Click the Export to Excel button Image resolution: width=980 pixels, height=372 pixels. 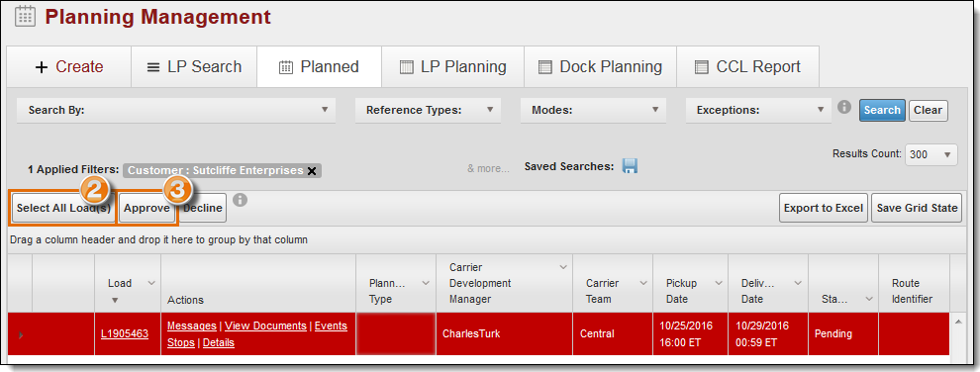click(824, 208)
